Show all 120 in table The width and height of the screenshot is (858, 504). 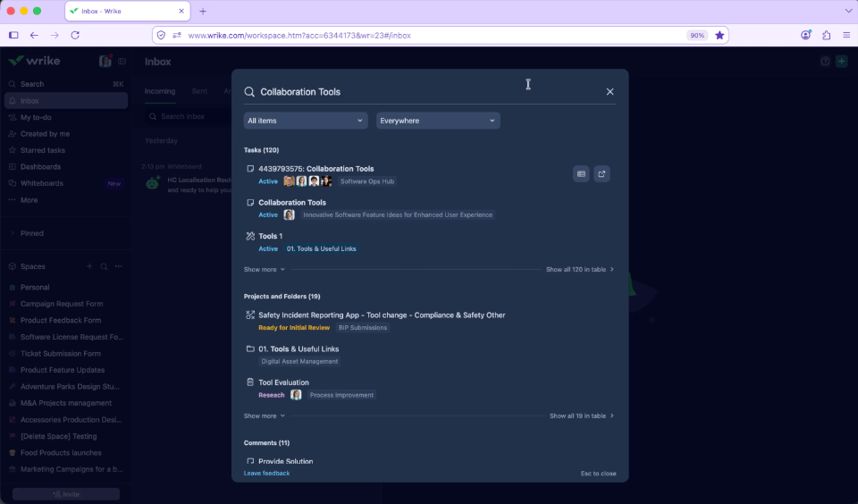[580, 269]
